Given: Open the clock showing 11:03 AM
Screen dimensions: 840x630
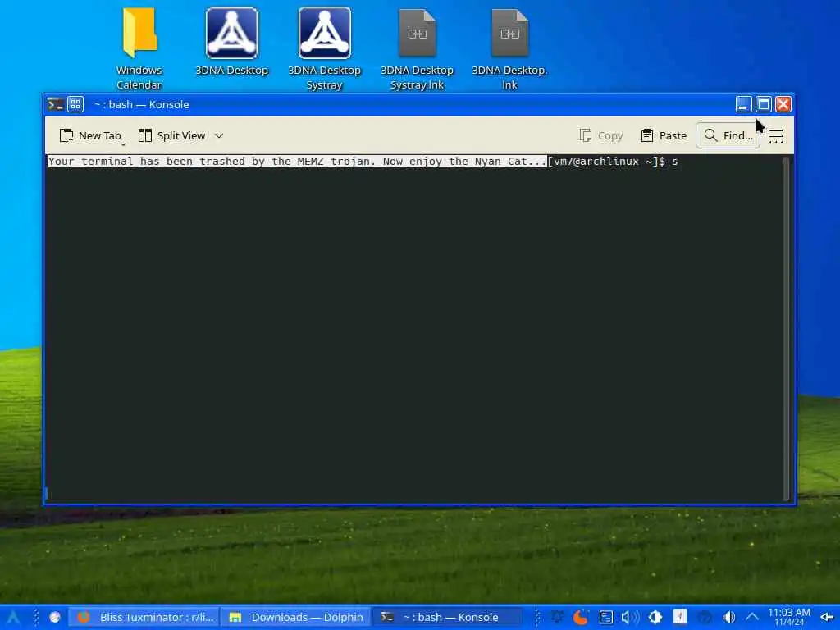Looking at the screenshot, I should tap(789, 617).
